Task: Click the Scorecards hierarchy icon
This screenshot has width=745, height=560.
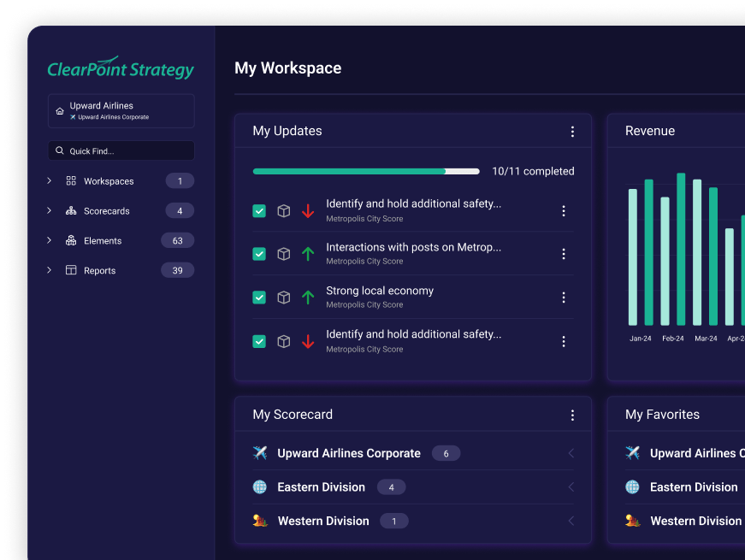Action: [x=71, y=210]
